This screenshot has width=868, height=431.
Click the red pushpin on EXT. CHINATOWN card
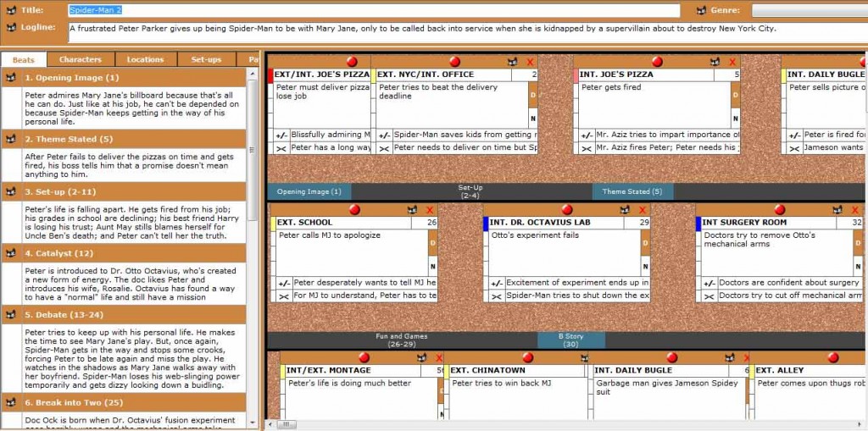click(x=517, y=357)
